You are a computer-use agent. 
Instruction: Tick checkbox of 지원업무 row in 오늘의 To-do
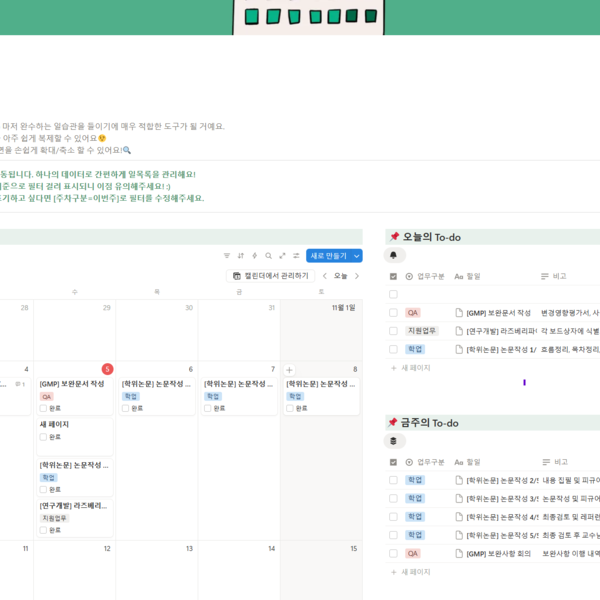[393, 331]
